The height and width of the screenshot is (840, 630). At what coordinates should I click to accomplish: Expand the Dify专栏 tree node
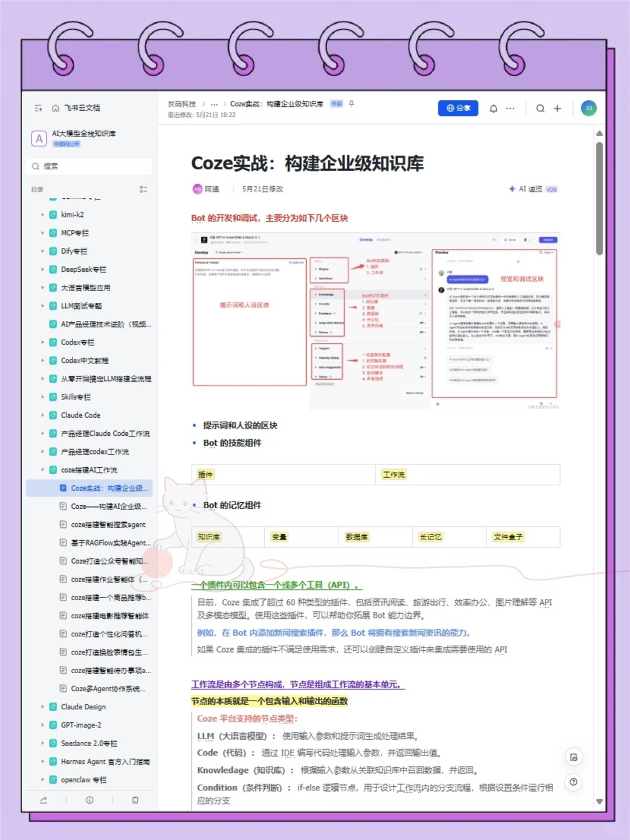(43, 251)
